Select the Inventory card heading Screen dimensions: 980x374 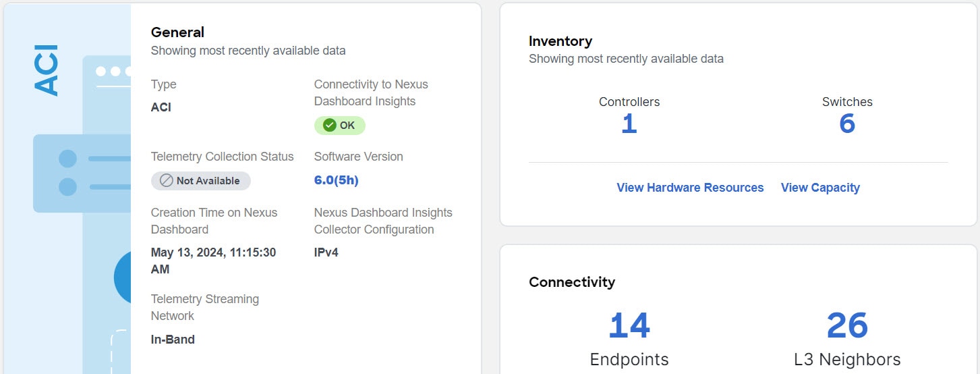560,41
